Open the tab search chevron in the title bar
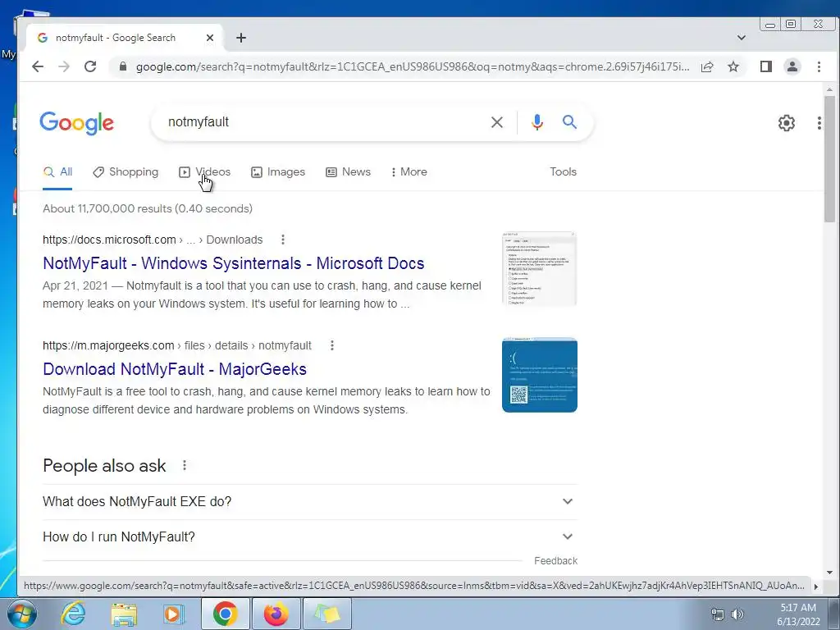The width and height of the screenshot is (840, 630). coord(742,38)
